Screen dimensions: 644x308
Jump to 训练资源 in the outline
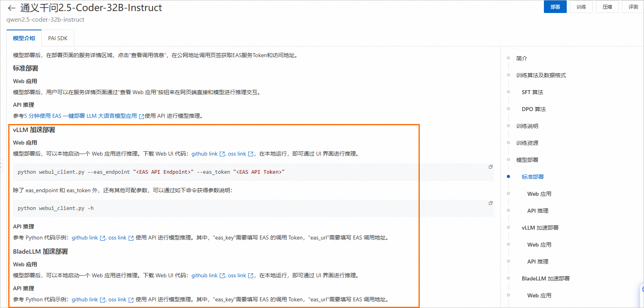(x=527, y=143)
